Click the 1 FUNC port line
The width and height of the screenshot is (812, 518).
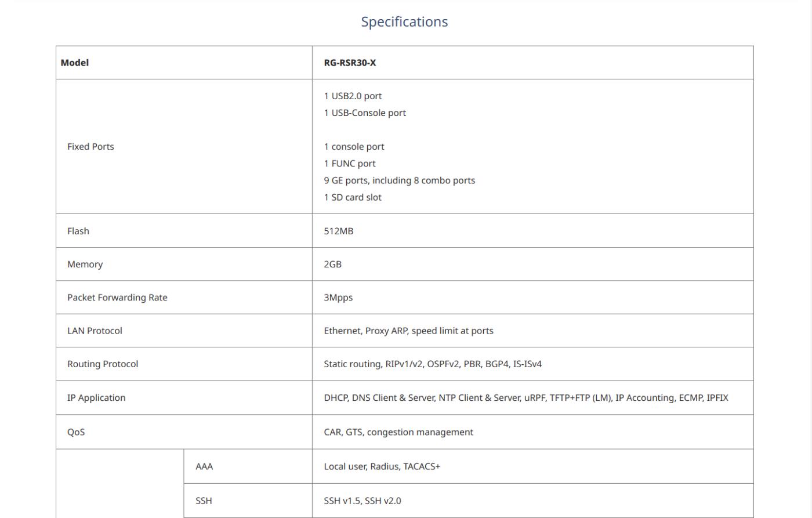[350, 164]
